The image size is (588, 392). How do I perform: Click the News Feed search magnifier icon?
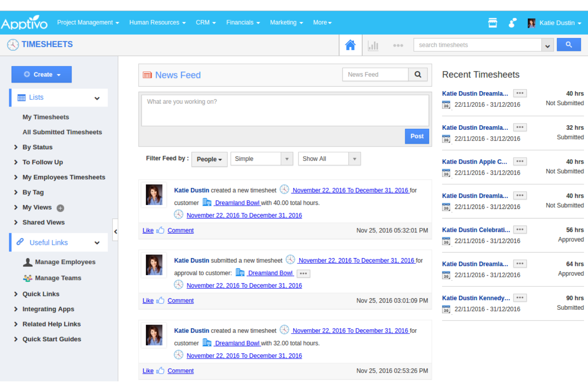click(x=418, y=74)
